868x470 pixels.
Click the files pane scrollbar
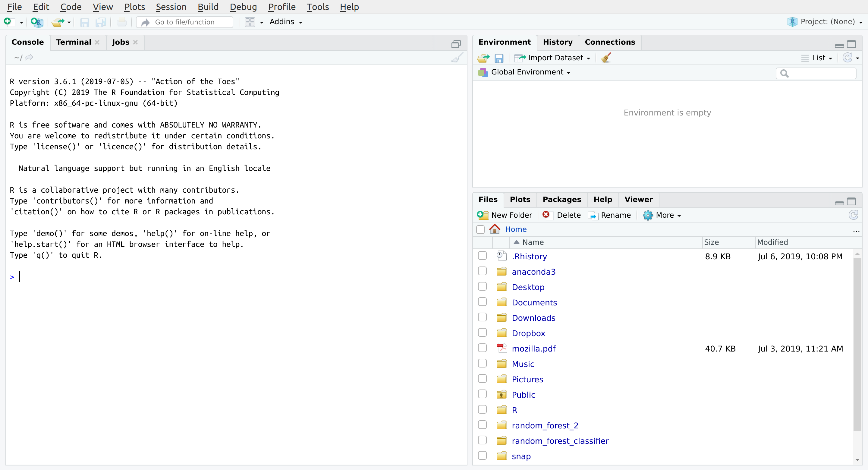point(857,344)
